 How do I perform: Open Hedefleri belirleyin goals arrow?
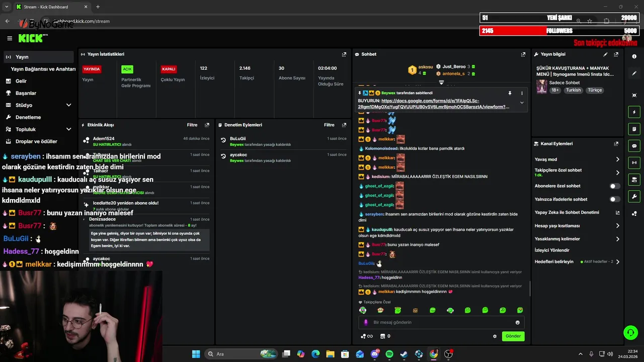[617, 262]
